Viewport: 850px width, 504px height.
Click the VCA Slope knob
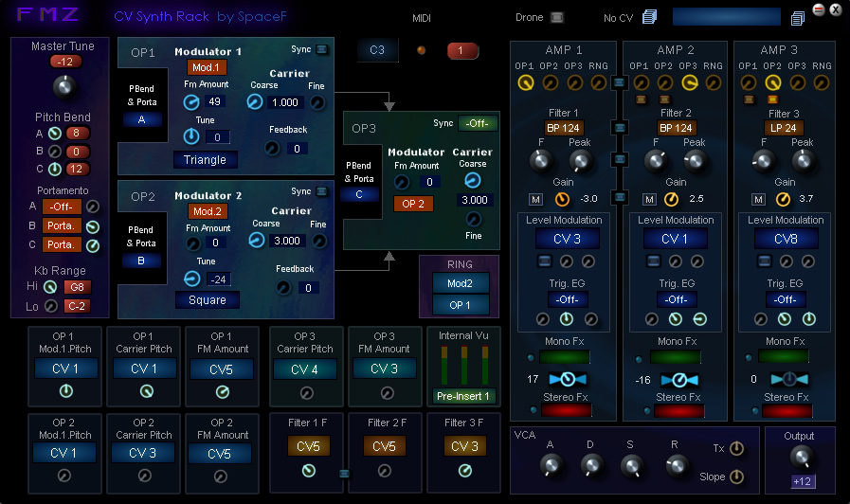tap(736, 477)
